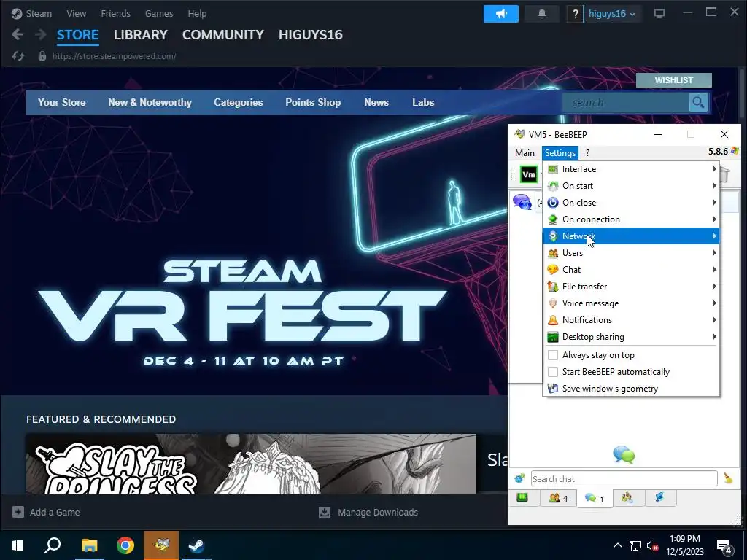Click the Steam forward arrow
The width and height of the screenshot is (747, 560).
tap(41, 34)
